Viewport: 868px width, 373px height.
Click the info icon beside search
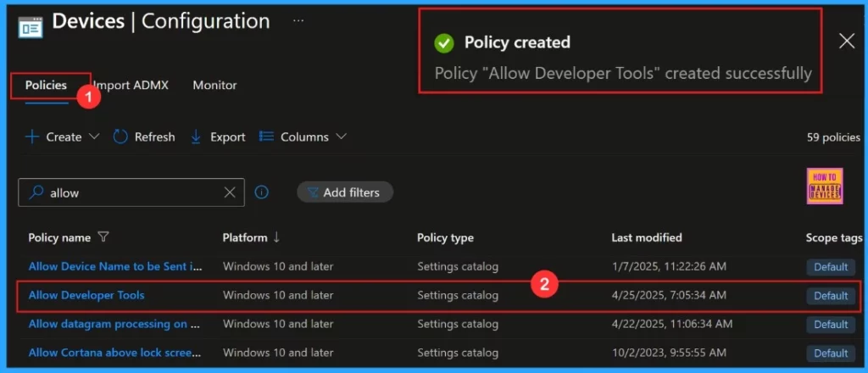[x=261, y=192]
